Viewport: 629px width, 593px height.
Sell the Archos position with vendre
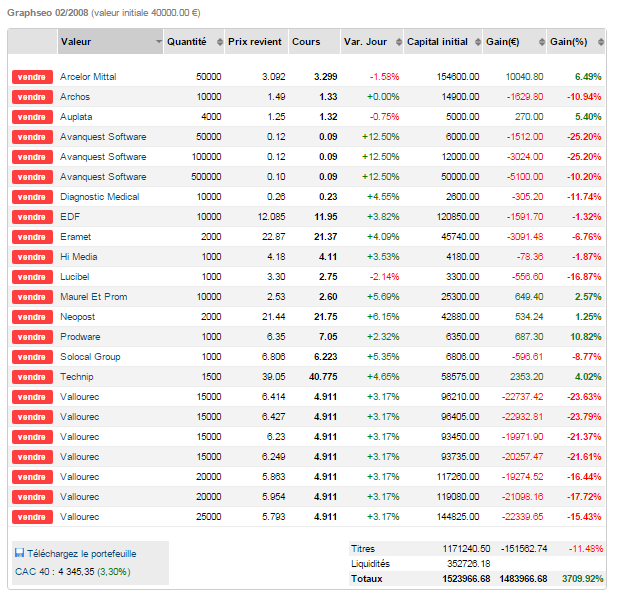(x=32, y=97)
